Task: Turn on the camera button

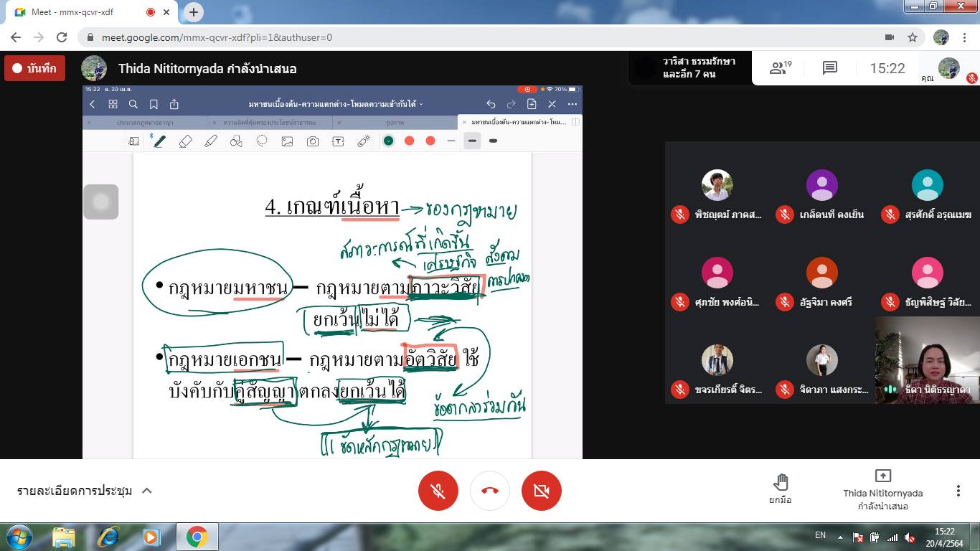Action: [542, 491]
